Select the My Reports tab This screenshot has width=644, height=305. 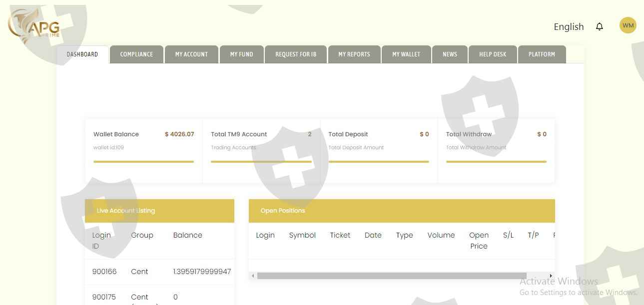pyautogui.click(x=354, y=54)
